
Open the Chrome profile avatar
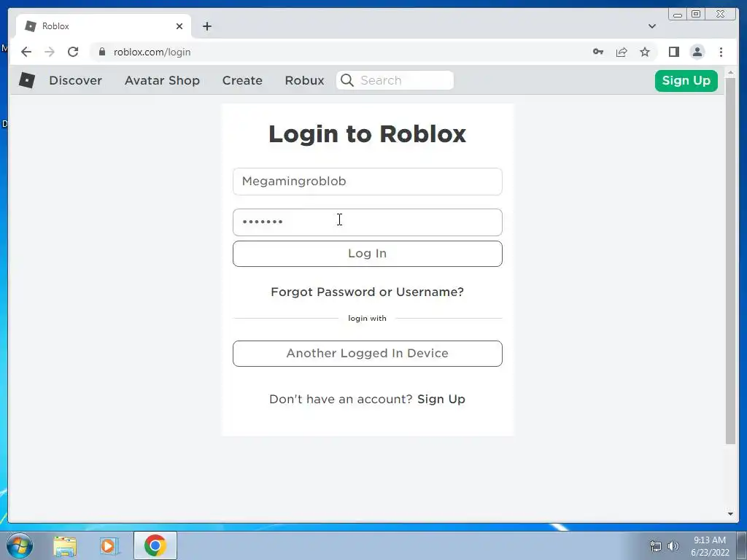697,52
